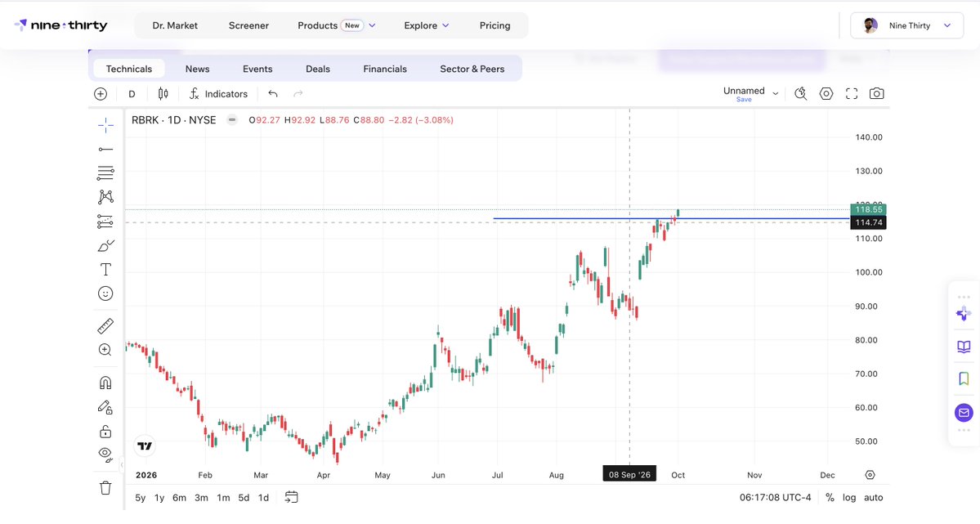The width and height of the screenshot is (980, 524).
Task: Open the Screener page
Action: (x=248, y=25)
